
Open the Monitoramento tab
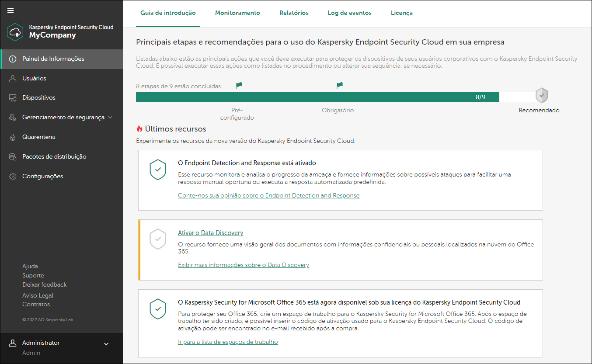click(237, 13)
